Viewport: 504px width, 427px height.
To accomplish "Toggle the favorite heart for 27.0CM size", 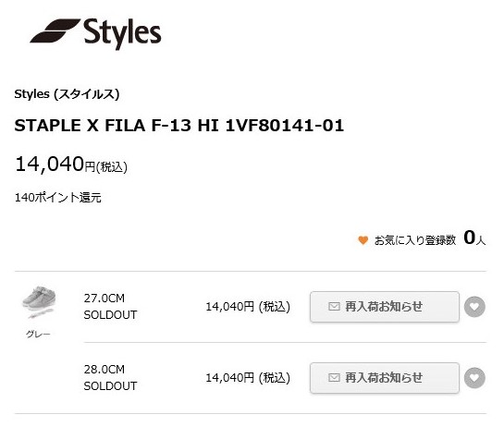I will 474,307.
